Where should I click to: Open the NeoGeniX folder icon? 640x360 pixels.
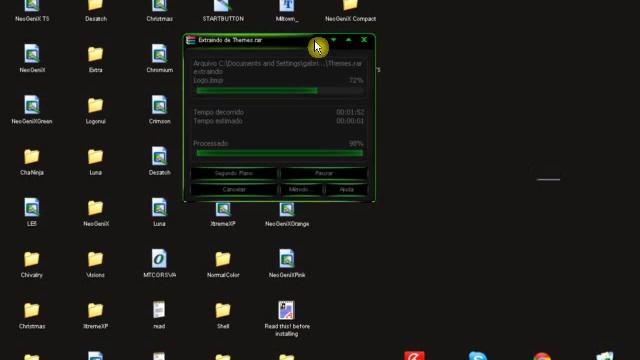(x=96, y=208)
